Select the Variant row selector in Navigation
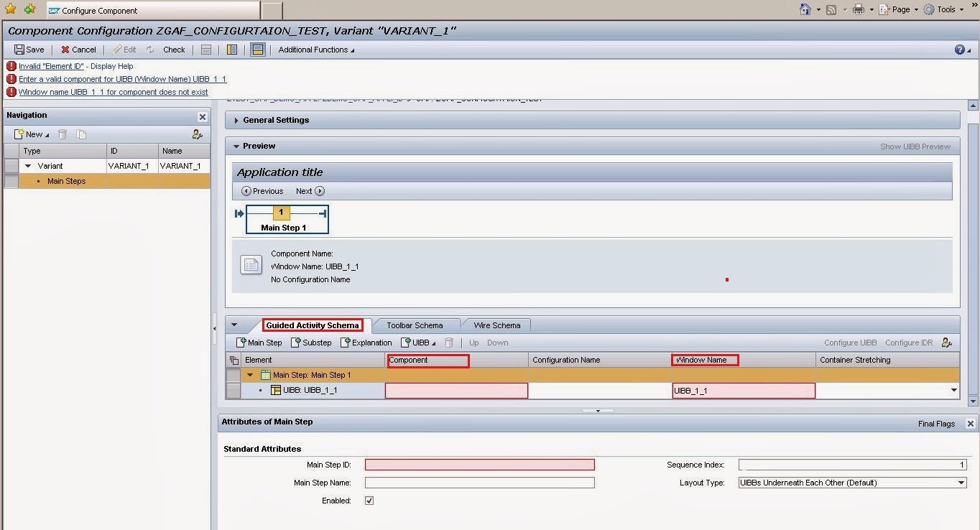 pyautogui.click(x=11, y=166)
